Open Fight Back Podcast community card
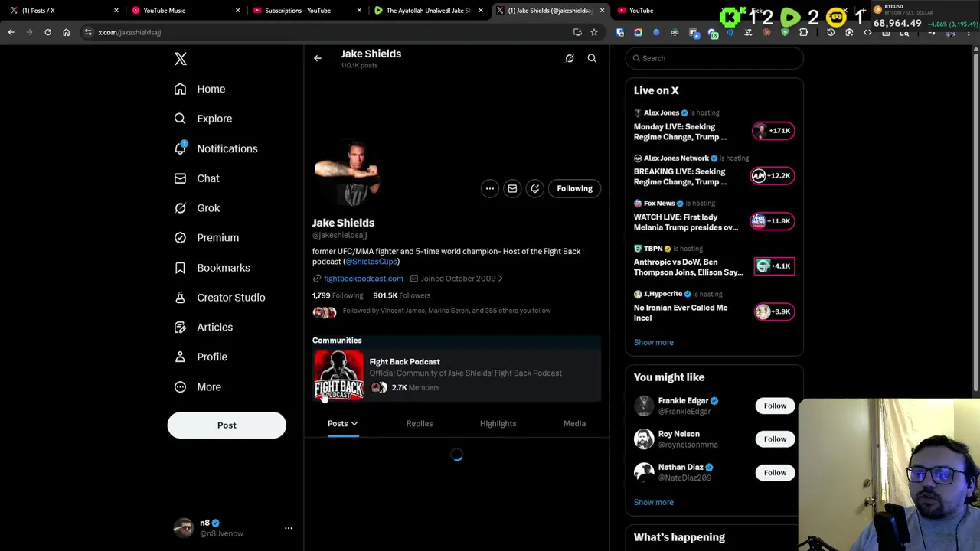The image size is (980, 551). click(456, 375)
